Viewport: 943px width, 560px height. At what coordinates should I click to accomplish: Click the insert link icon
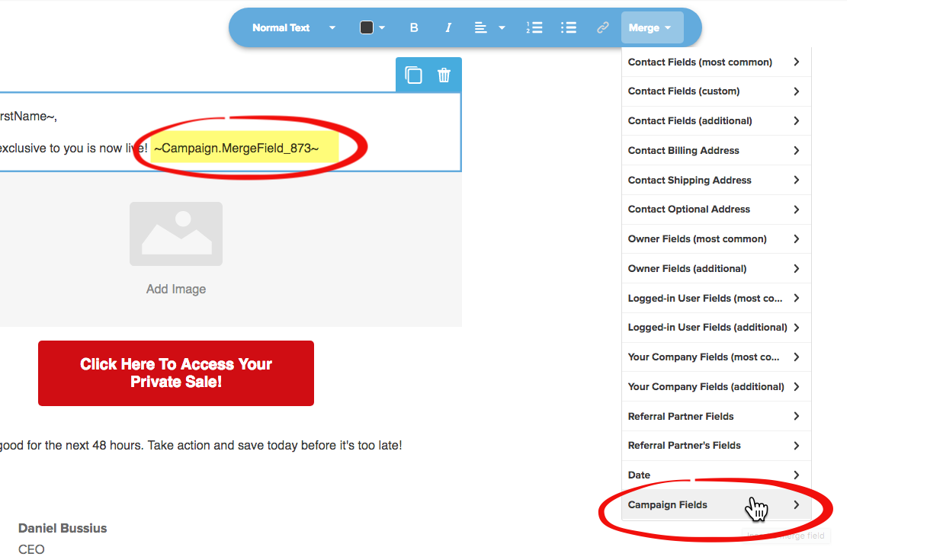point(603,27)
